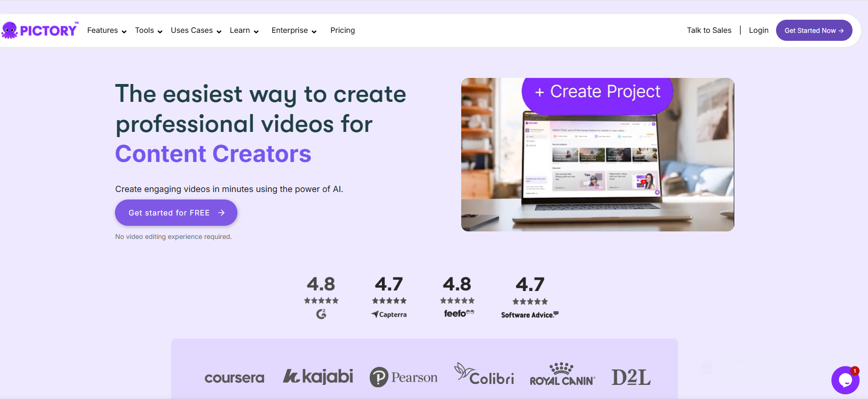Click the Coursera logo

tap(235, 378)
